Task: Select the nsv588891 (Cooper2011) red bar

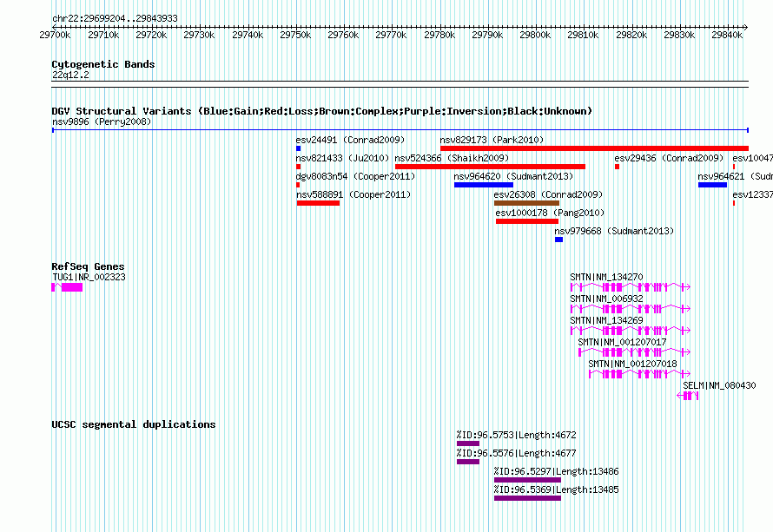Action: pyautogui.click(x=318, y=203)
